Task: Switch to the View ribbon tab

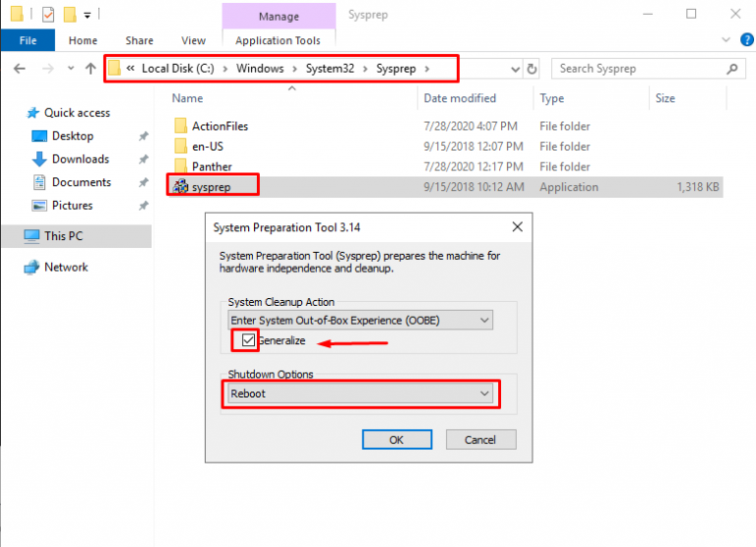Action: (193, 40)
